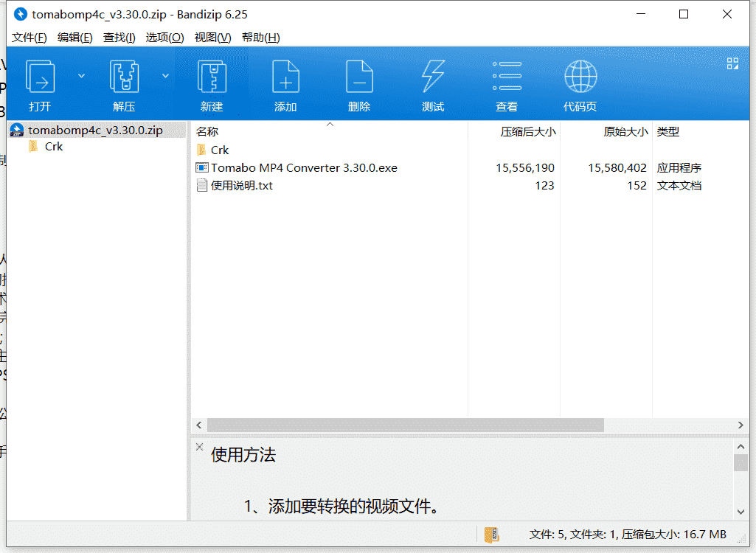Select tomabomp4c_v3.30.0.zip in the tree
This screenshot has height=553, width=756.
[95, 131]
